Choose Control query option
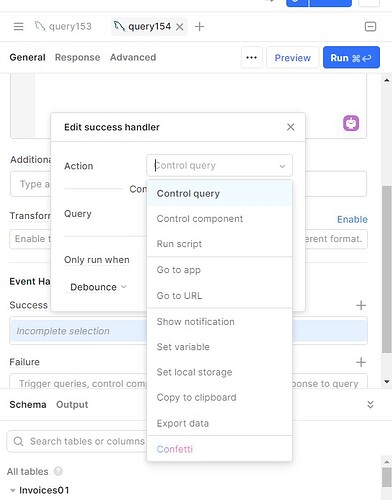Viewport: 392px width, 500px height. click(x=219, y=194)
